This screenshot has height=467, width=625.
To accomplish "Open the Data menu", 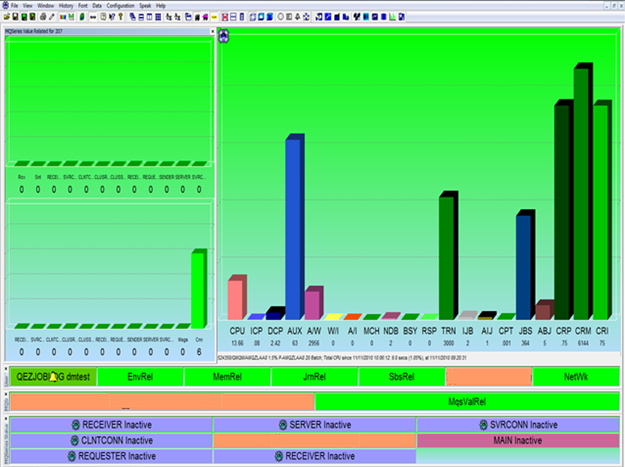I will pos(97,6).
